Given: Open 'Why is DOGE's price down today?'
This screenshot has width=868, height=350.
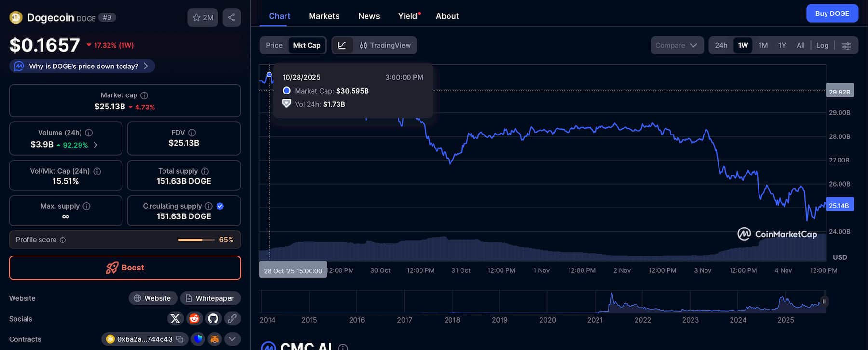Looking at the screenshot, I should coord(82,66).
